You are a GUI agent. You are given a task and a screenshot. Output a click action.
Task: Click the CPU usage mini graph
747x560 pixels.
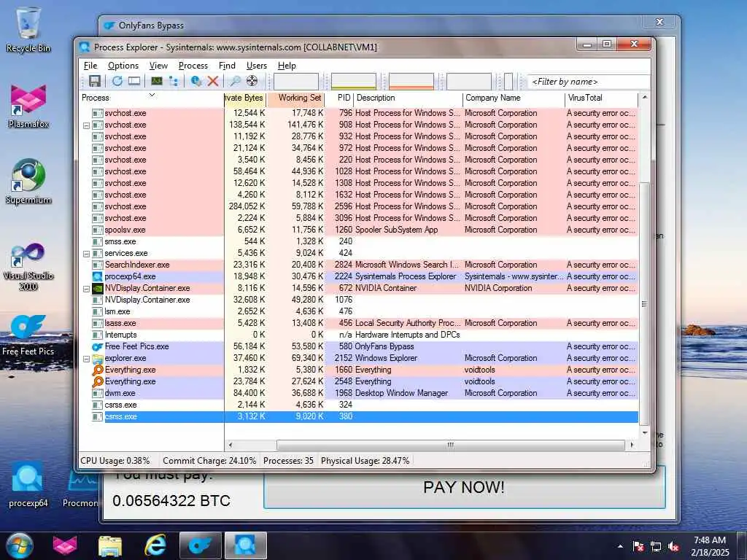click(296, 82)
